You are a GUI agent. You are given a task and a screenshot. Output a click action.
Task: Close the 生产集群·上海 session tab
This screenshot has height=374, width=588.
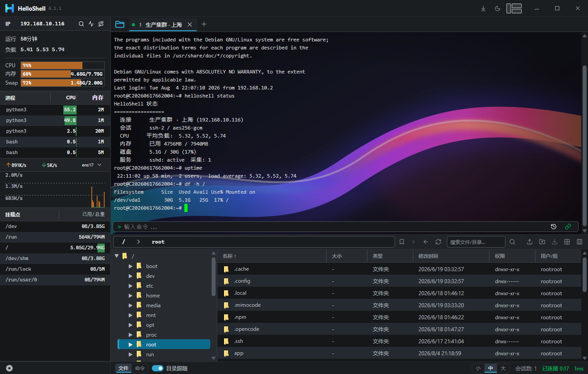pos(190,25)
